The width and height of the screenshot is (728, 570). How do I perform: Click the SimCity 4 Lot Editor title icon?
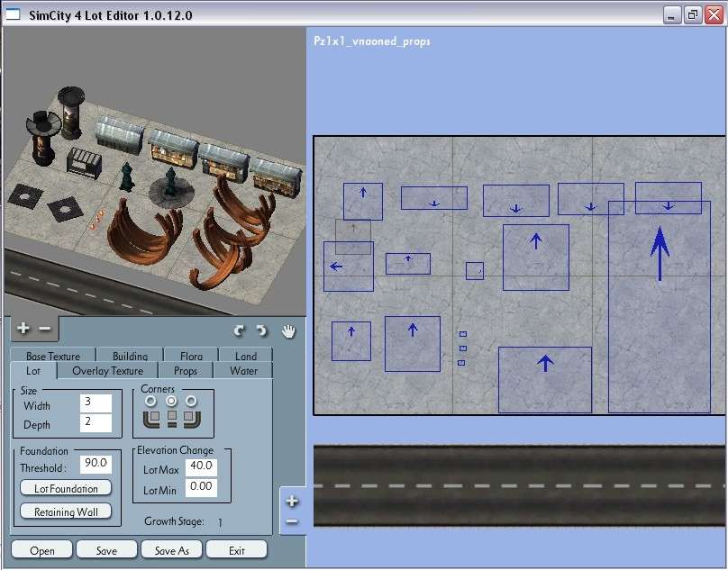click(x=13, y=14)
